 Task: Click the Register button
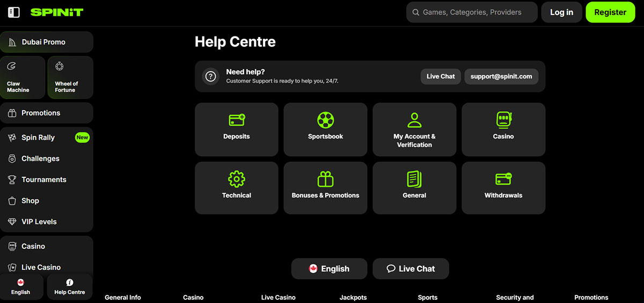click(610, 12)
